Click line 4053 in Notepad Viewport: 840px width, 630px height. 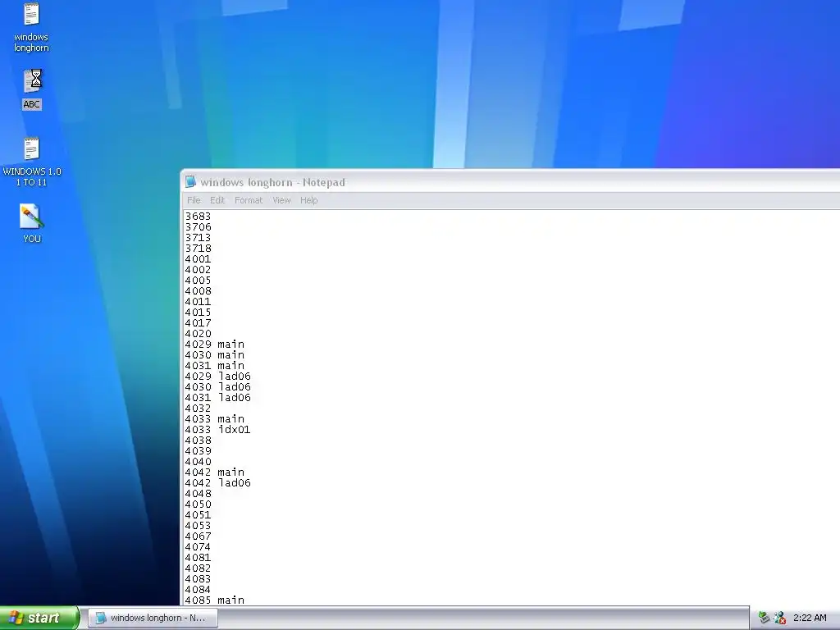198,526
